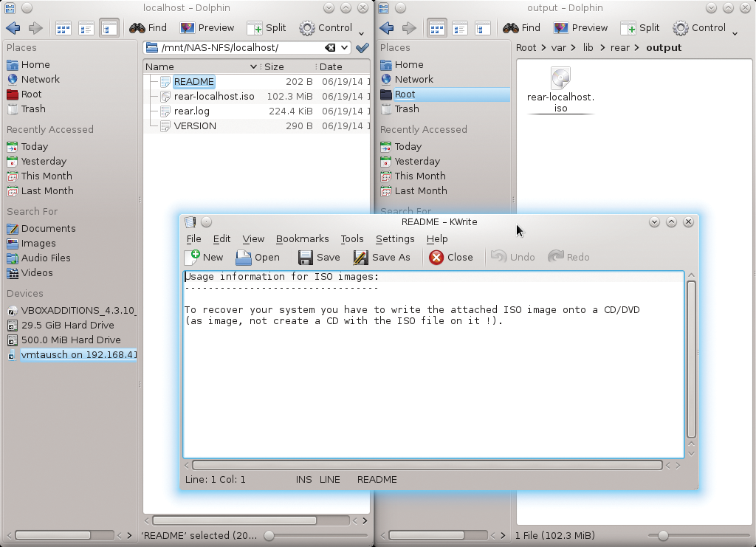Image resolution: width=756 pixels, height=547 pixels.
Task: Switch localhost Dolphin to Compact view
Action: [86, 29]
